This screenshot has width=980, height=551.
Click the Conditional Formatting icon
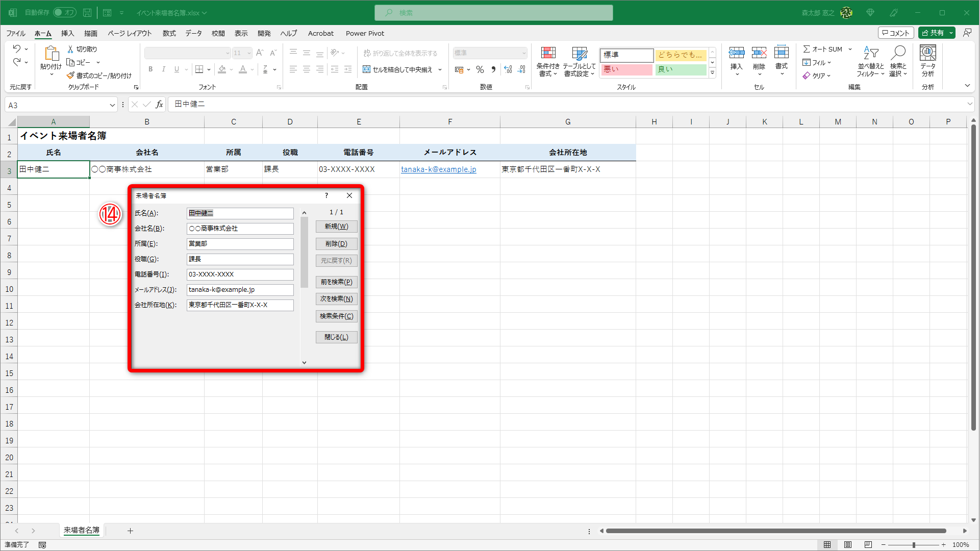[x=548, y=53]
